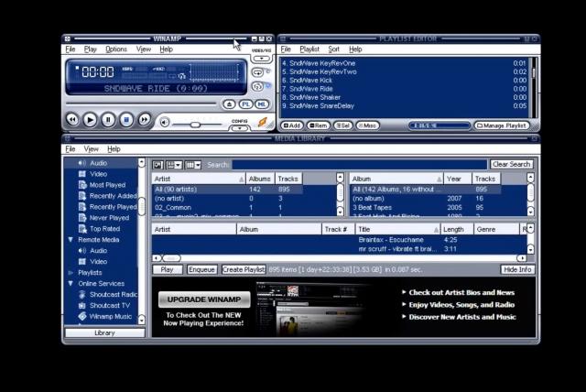Skip to next track with Next button

(x=145, y=120)
